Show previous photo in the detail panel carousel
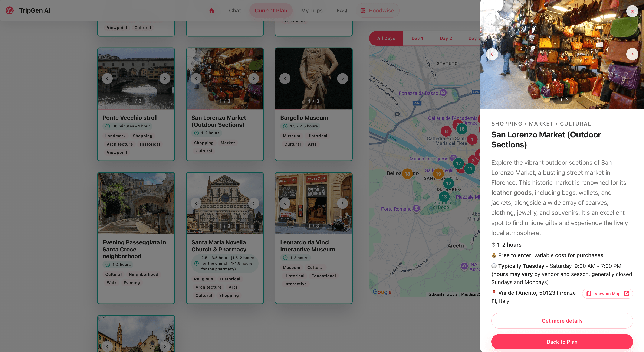The image size is (644, 352). (492, 54)
